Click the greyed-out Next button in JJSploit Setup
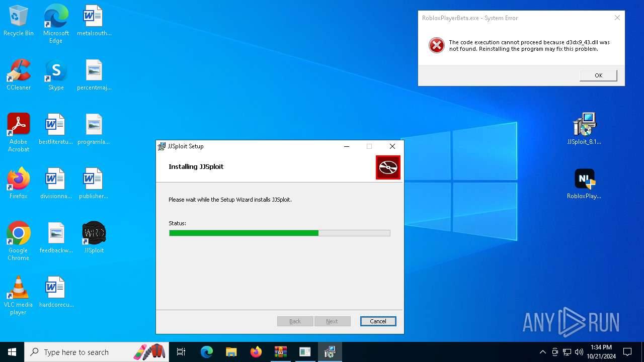The image size is (644, 362). (x=332, y=321)
